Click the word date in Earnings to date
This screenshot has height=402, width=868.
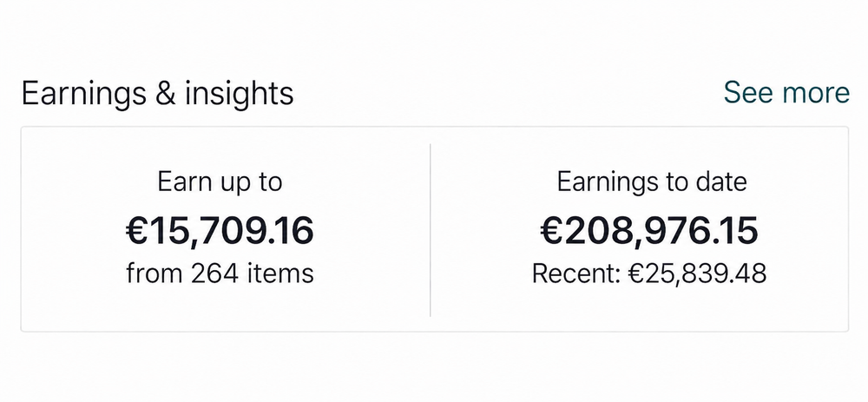coord(720,182)
